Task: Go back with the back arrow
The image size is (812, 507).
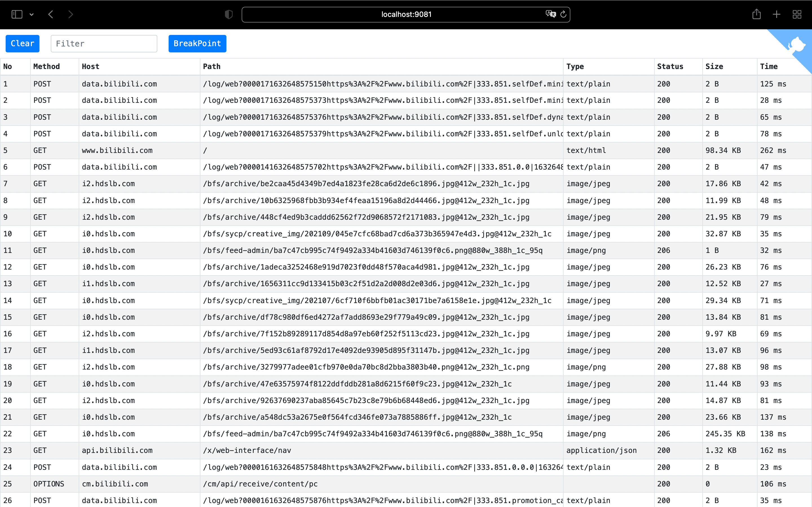Action: (x=51, y=14)
